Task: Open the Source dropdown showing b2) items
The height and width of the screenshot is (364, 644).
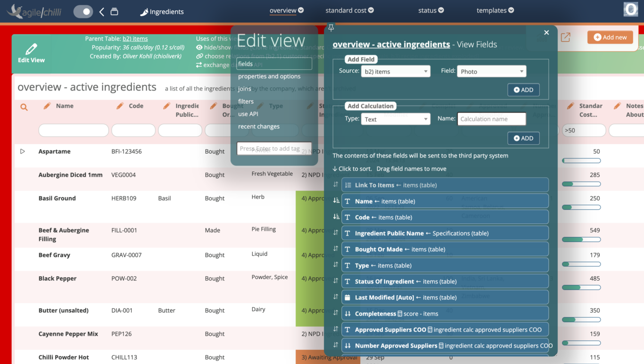Action: 396,71
